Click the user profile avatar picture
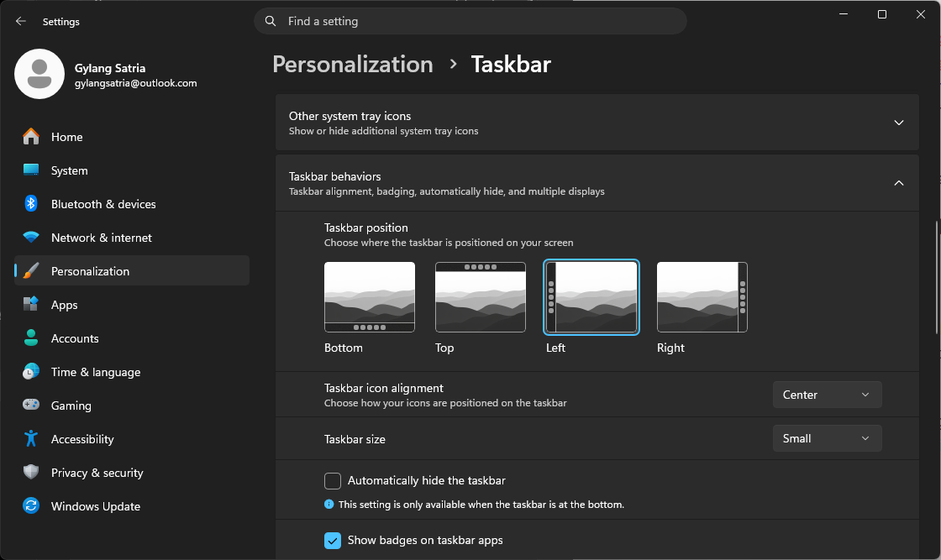The image size is (941, 560). pos(39,74)
